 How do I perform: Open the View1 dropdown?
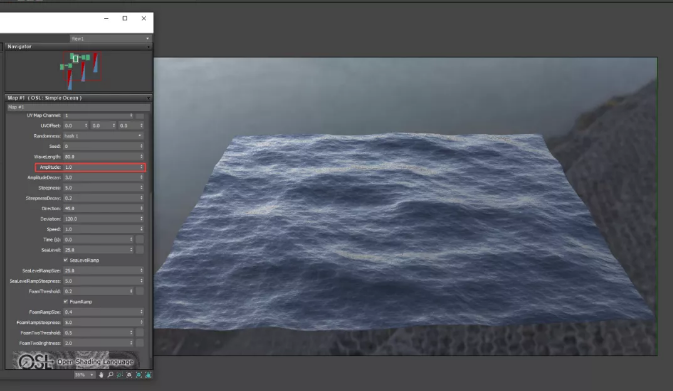[x=110, y=39]
